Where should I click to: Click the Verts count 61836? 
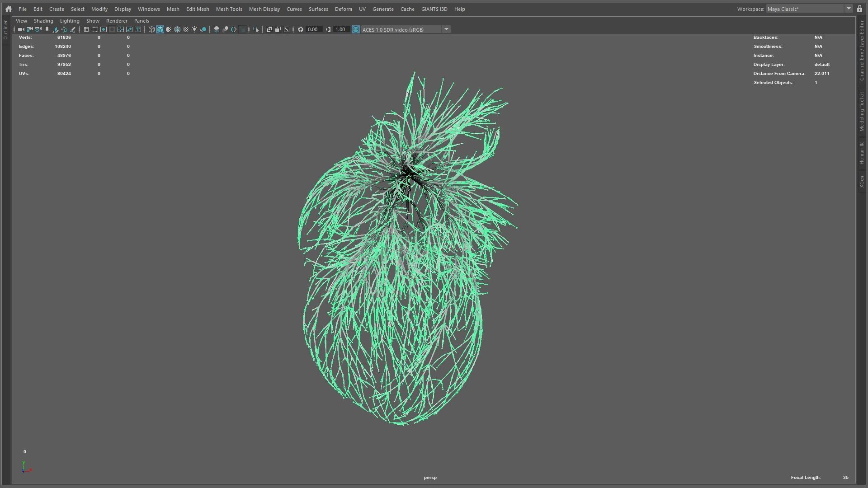point(64,38)
